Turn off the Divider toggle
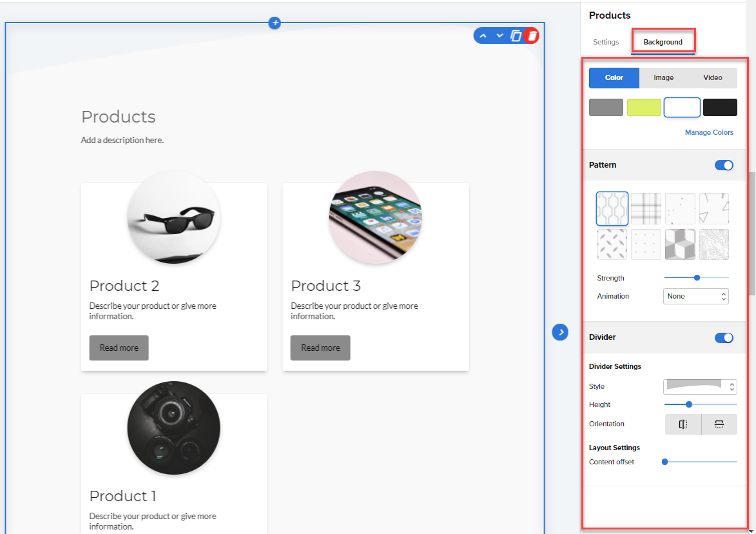 (x=724, y=338)
